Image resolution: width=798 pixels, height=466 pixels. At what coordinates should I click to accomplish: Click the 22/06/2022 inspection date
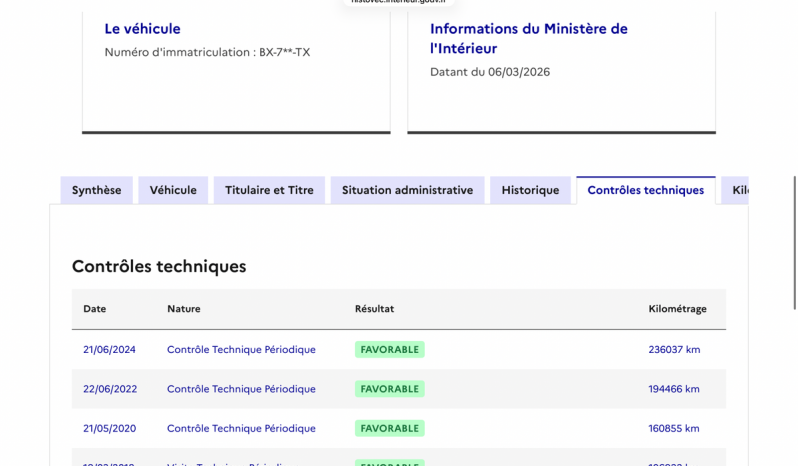[109, 389]
